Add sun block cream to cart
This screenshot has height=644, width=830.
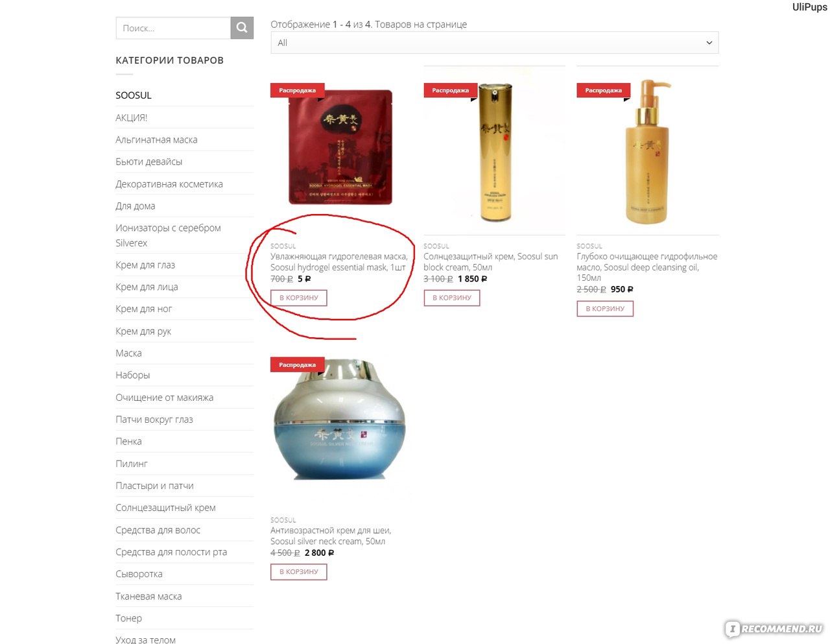pyautogui.click(x=452, y=298)
